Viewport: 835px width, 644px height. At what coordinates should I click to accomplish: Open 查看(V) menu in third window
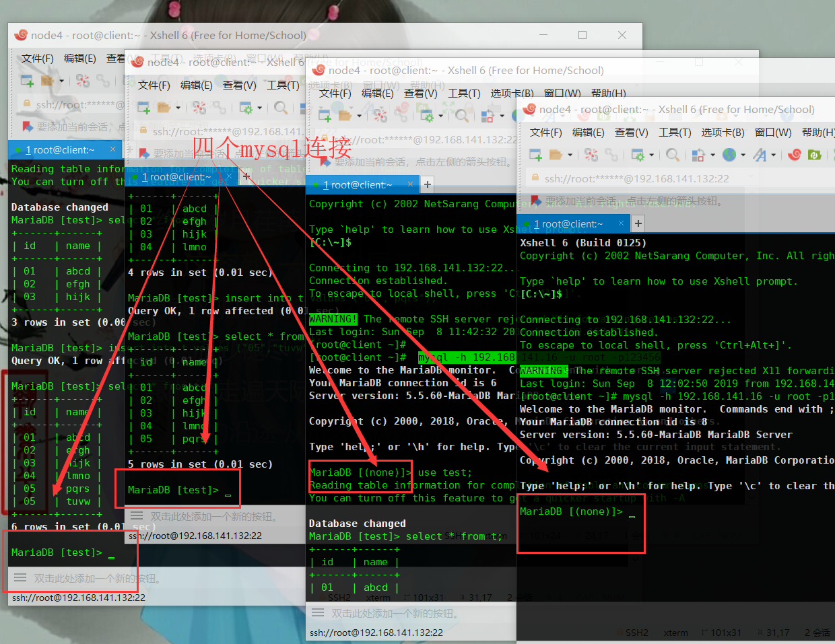[x=420, y=94]
